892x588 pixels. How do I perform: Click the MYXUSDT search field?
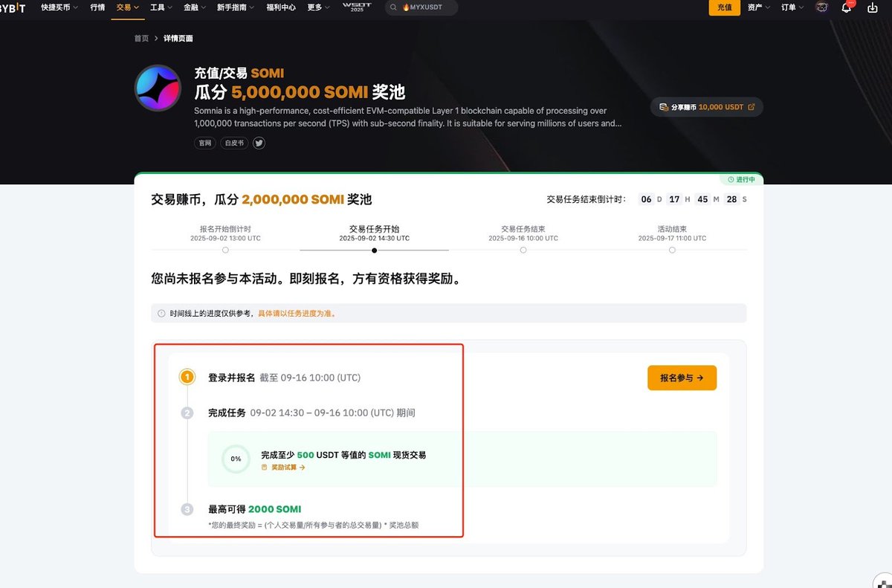(x=421, y=7)
